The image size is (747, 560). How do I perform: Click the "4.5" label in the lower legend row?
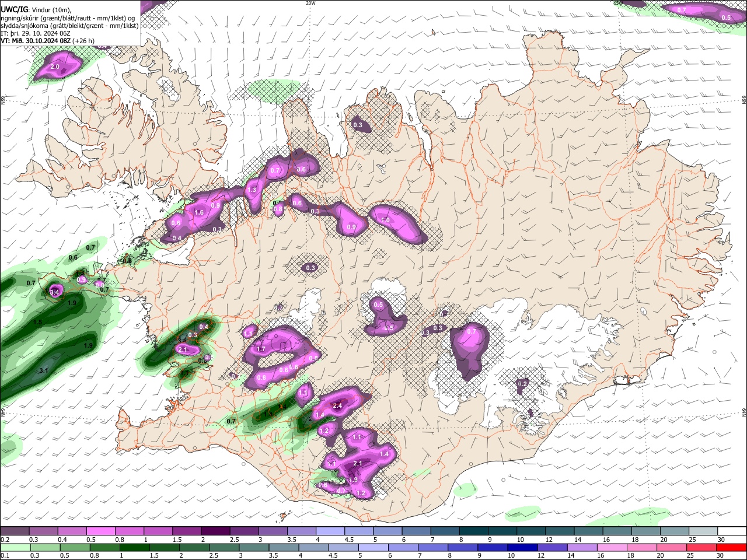(x=333, y=555)
